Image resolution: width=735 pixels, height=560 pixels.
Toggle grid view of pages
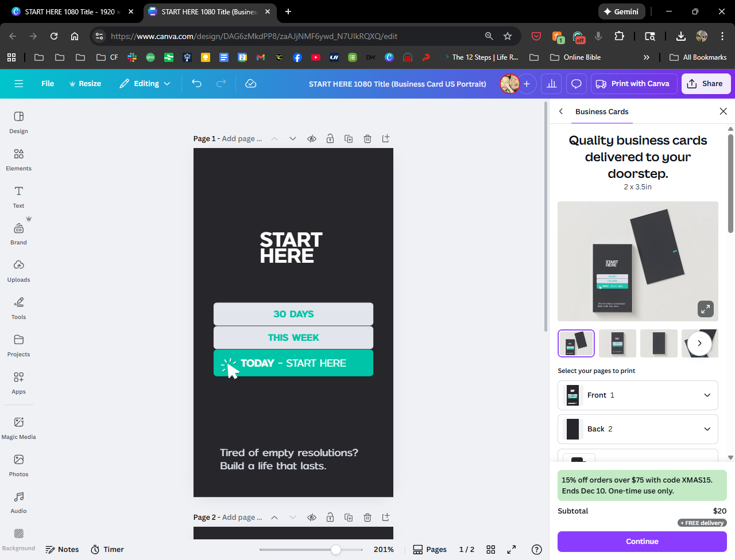click(490, 550)
